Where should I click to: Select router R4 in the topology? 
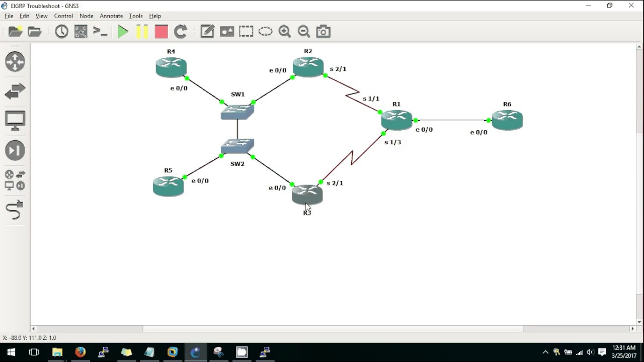(x=171, y=67)
